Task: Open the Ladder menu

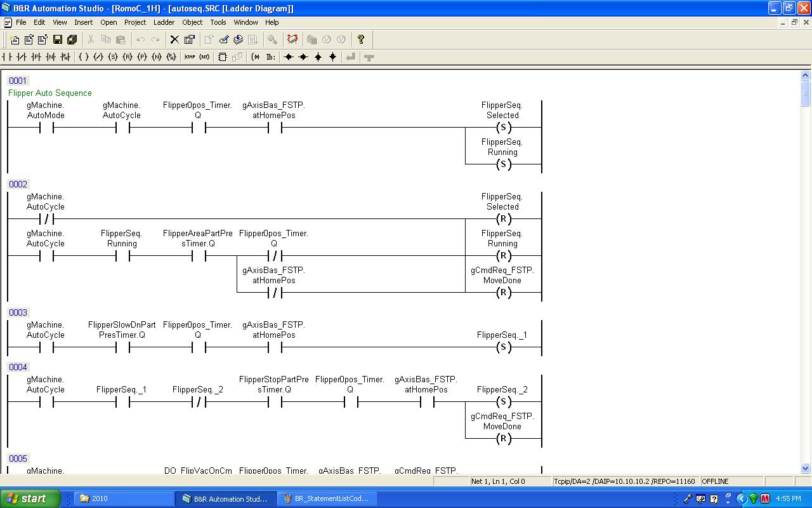Action: tap(164, 22)
